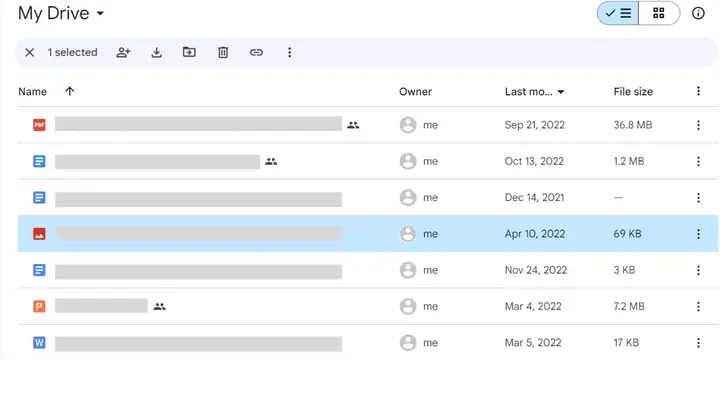Click the 1 selected label
The height and width of the screenshot is (405, 720).
click(73, 52)
